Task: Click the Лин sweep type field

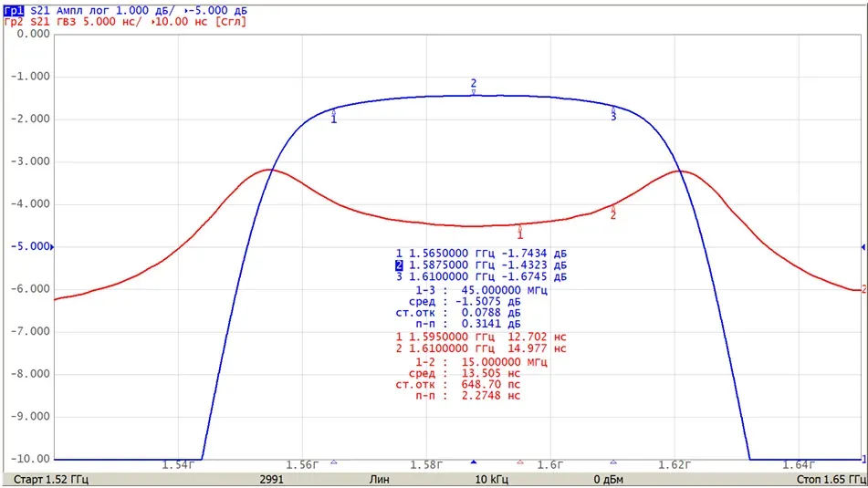Action: click(379, 479)
